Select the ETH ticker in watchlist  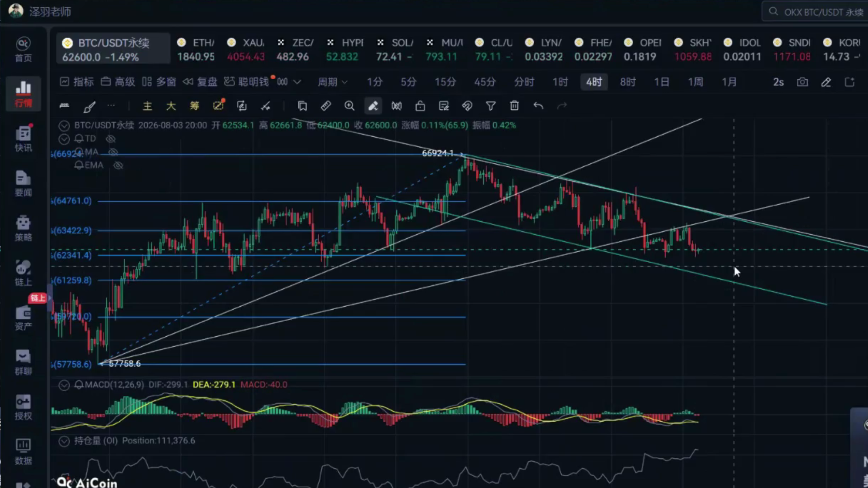[x=196, y=49]
